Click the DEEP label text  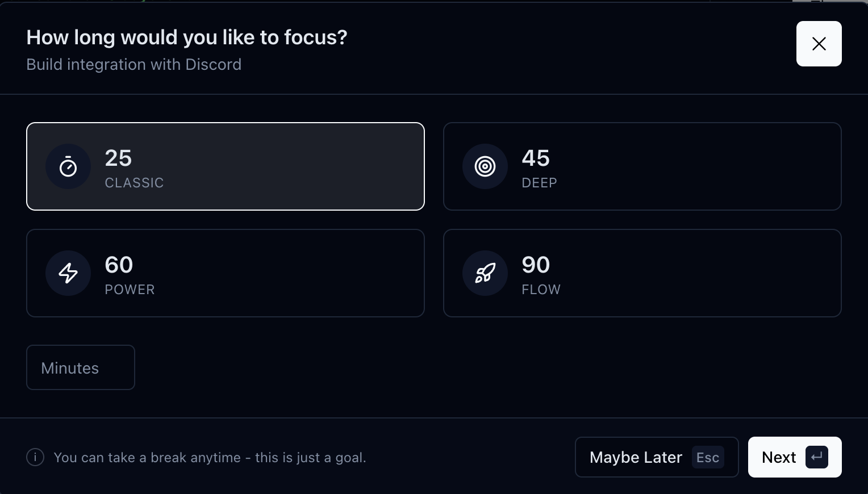coord(539,183)
